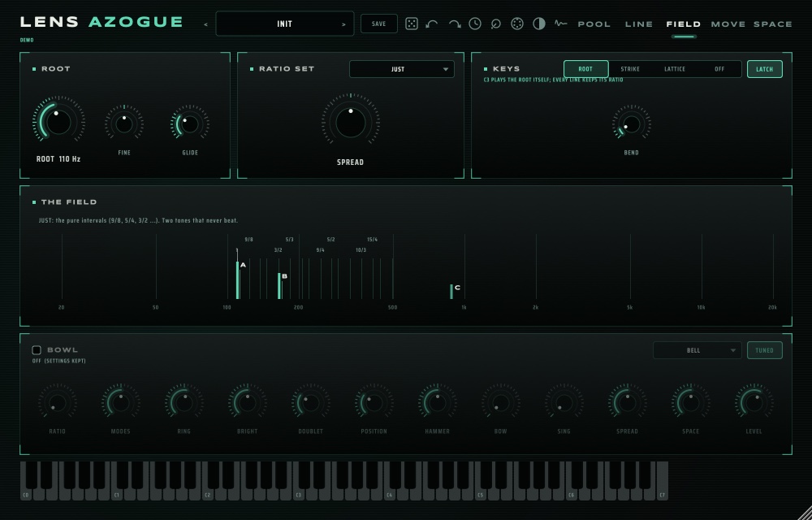Select tone marker A in The Field

(x=238, y=280)
